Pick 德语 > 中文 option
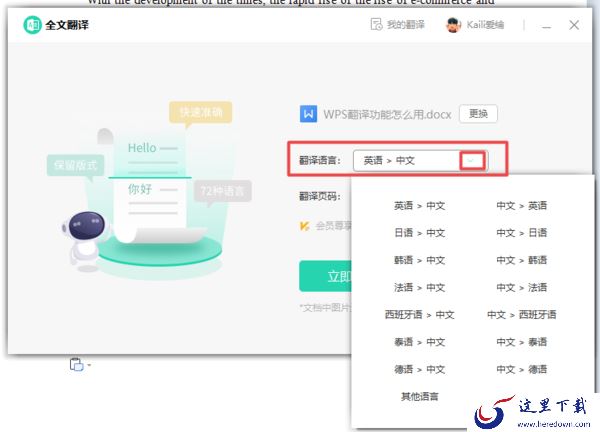Viewport: 600px width, 432px height. tap(419, 369)
